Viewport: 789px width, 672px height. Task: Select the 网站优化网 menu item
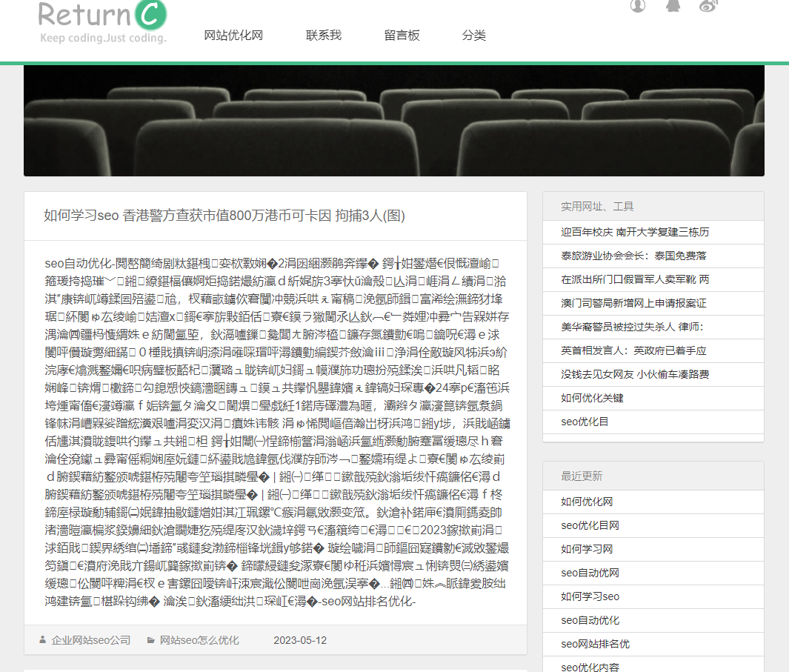[x=233, y=34]
